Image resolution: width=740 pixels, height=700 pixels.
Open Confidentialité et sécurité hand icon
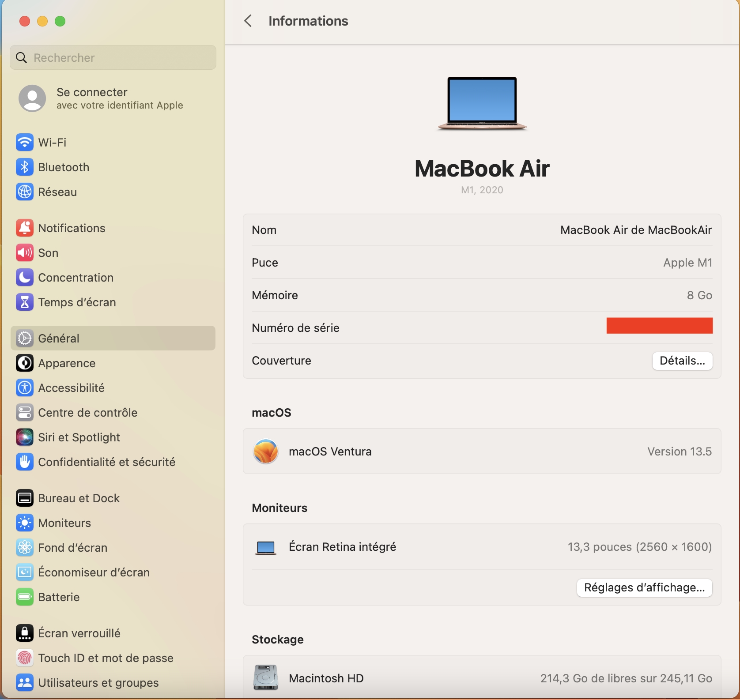coord(25,462)
